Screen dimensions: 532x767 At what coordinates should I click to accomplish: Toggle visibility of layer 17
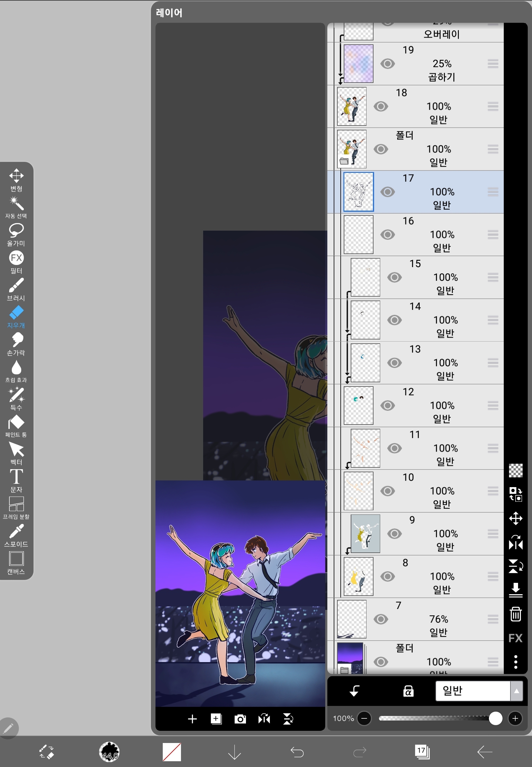388,192
